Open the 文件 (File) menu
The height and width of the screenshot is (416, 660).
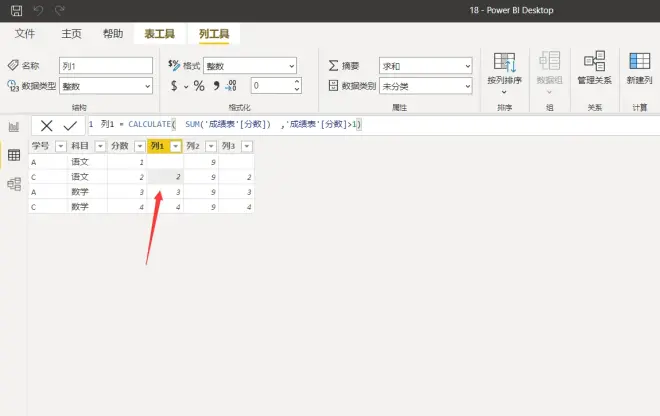pyautogui.click(x=25, y=34)
